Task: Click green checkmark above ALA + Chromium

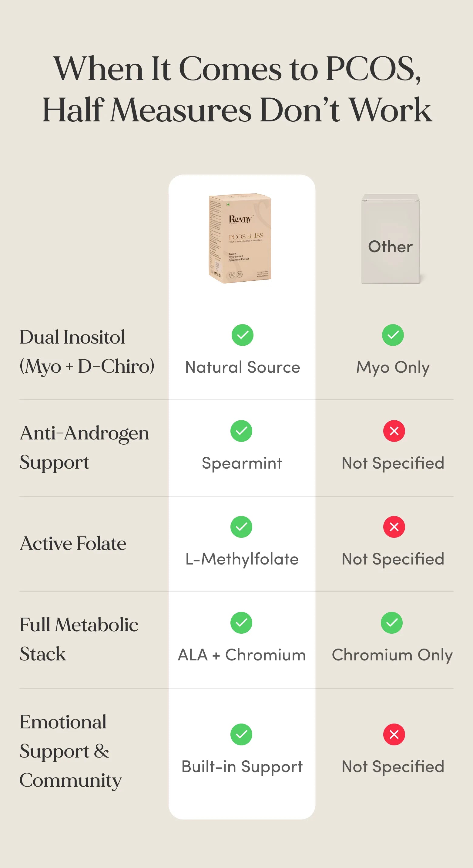Action: [x=241, y=623]
